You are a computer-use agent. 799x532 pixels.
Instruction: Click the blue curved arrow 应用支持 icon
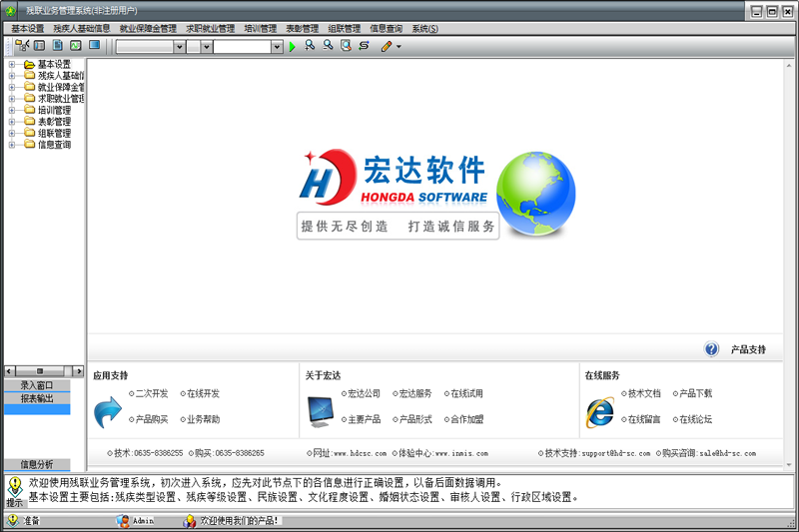108,412
